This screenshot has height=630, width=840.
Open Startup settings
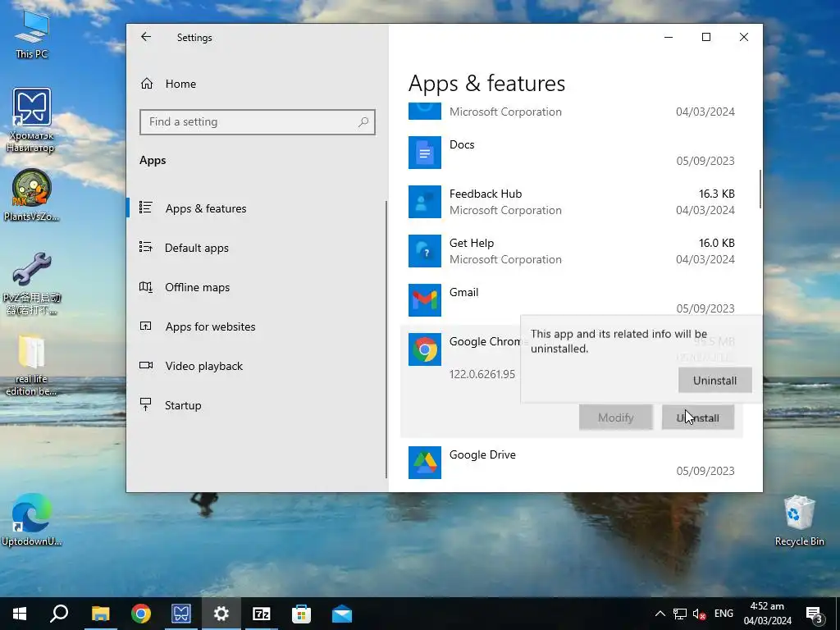(183, 405)
